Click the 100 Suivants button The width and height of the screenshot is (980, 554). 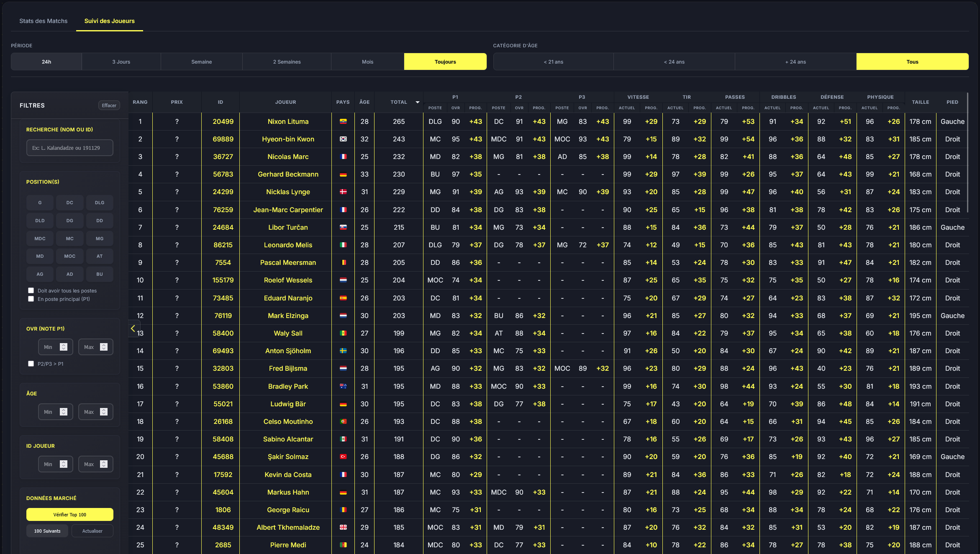[x=47, y=531]
